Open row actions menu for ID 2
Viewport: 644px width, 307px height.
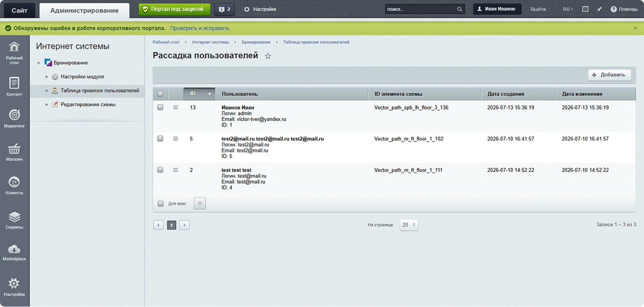point(176,170)
